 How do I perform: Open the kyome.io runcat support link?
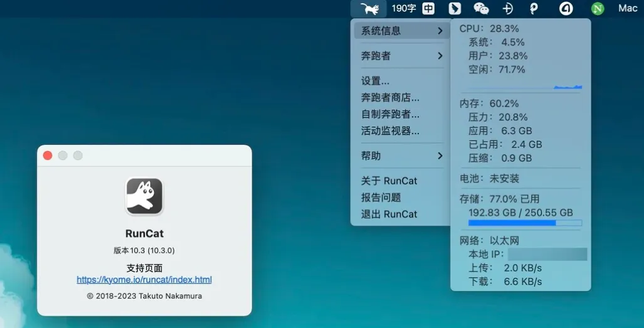tap(144, 280)
